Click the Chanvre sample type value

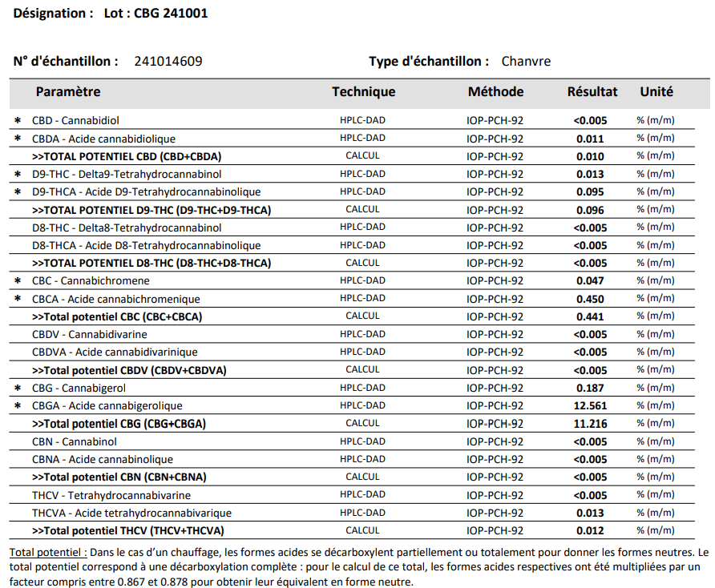[526, 62]
